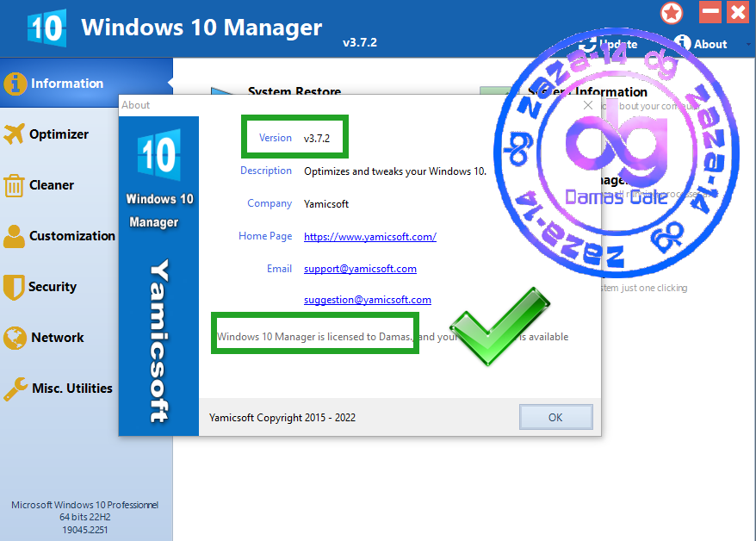Switch to the Security section
The height and width of the screenshot is (541, 756).
[53, 286]
